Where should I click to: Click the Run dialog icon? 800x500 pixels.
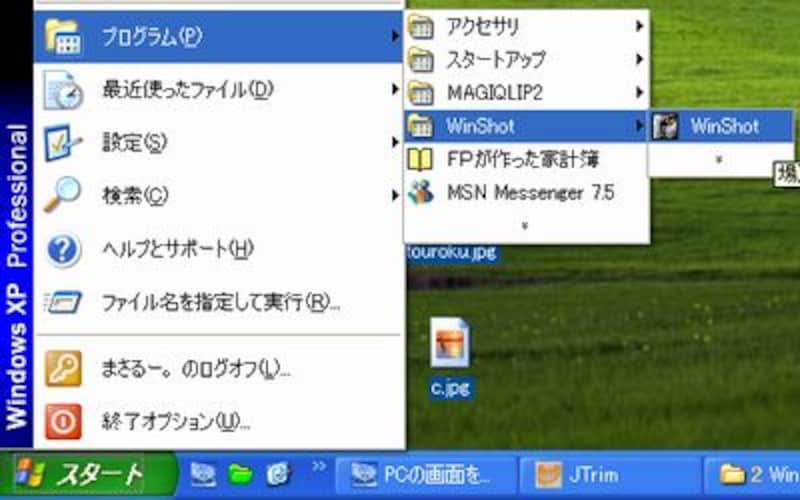click(63, 302)
